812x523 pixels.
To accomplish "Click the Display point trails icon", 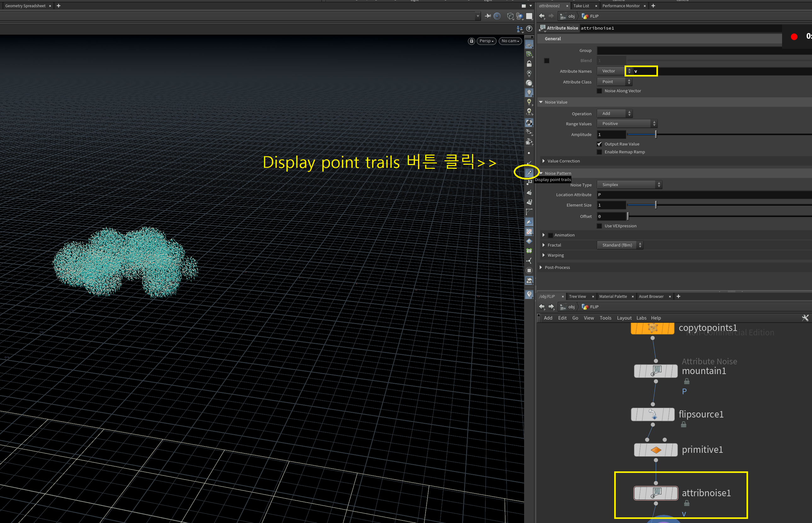I will pyautogui.click(x=529, y=173).
